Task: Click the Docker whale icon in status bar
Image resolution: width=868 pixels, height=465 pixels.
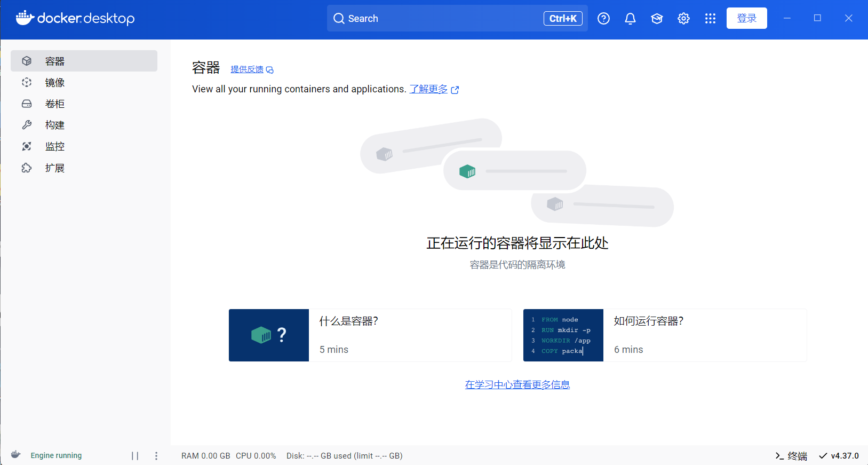Action: click(x=15, y=455)
